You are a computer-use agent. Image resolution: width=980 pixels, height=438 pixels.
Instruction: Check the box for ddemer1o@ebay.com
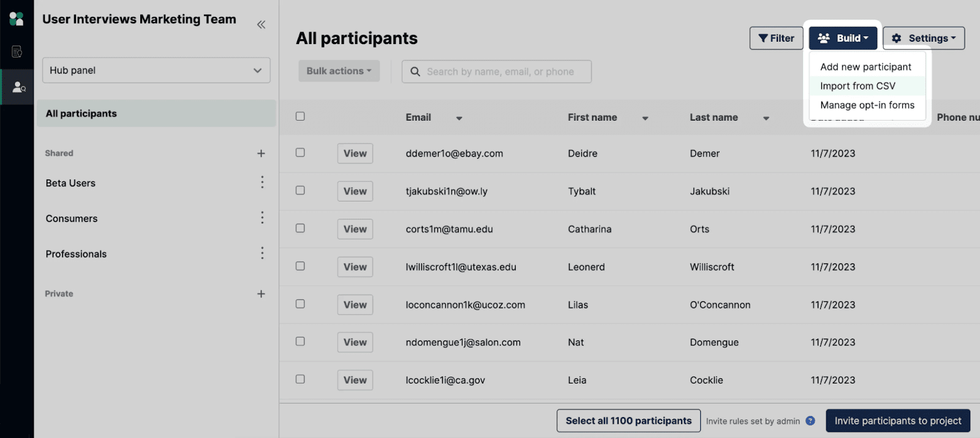pyautogui.click(x=300, y=153)
